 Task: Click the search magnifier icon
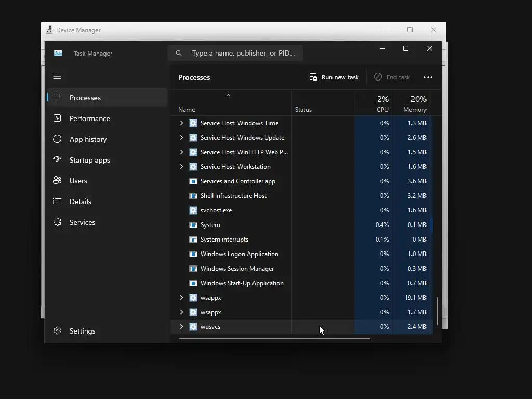click(179, 53)
